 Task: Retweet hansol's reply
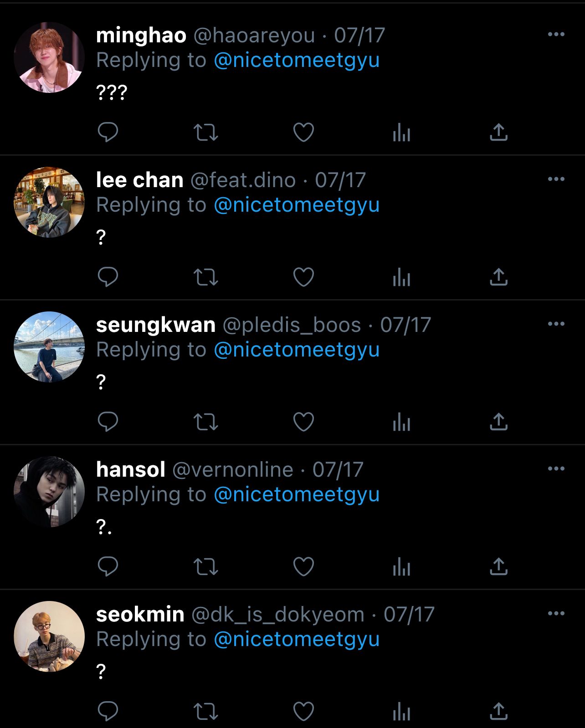(206, 567)
